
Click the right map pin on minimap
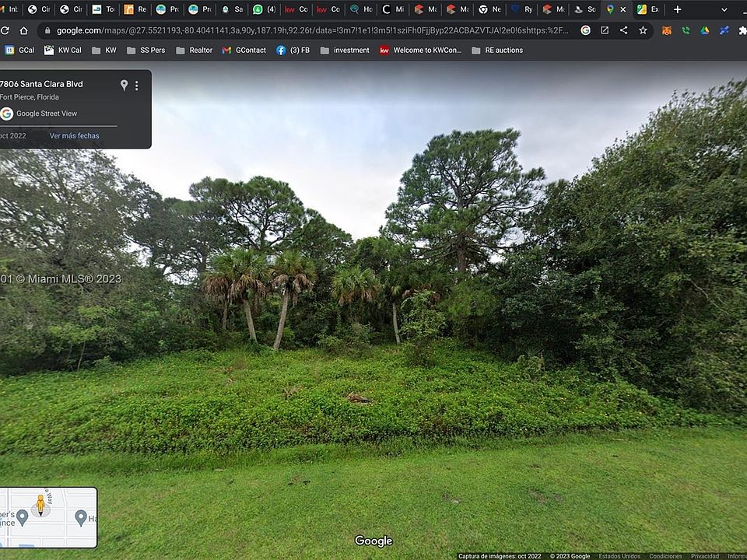(81, 518)
